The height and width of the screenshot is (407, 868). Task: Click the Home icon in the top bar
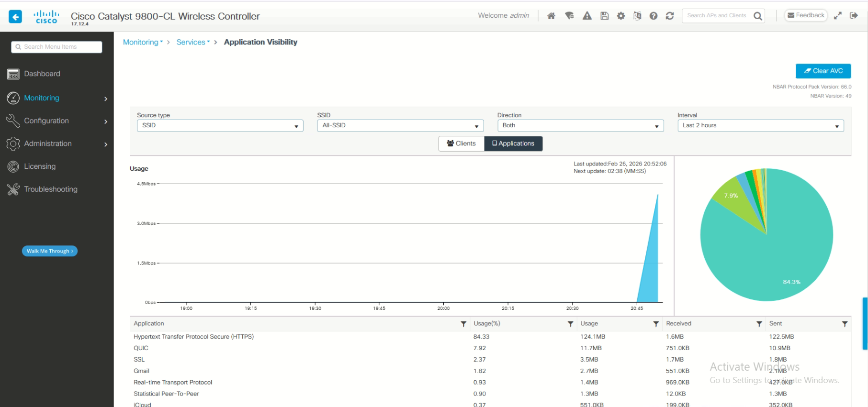(x=551, y=16)
